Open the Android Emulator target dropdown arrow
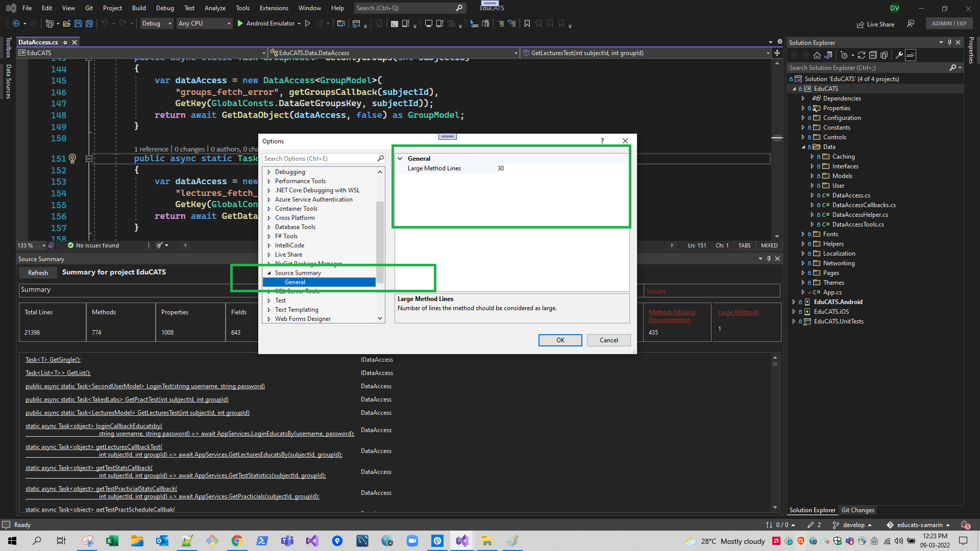The height and width of the screenshot is (551, 980). click(299, 23)
